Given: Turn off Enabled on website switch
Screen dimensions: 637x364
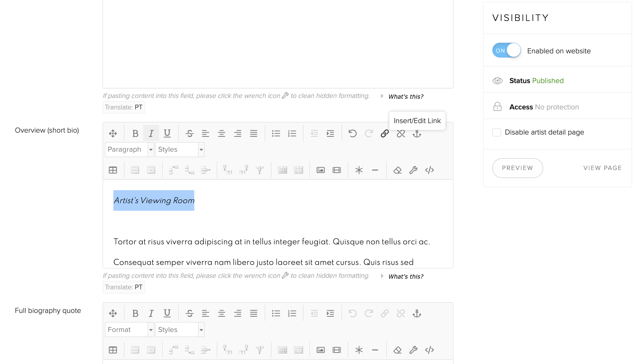Looking at the screenshot, I should tap(506, 50).
